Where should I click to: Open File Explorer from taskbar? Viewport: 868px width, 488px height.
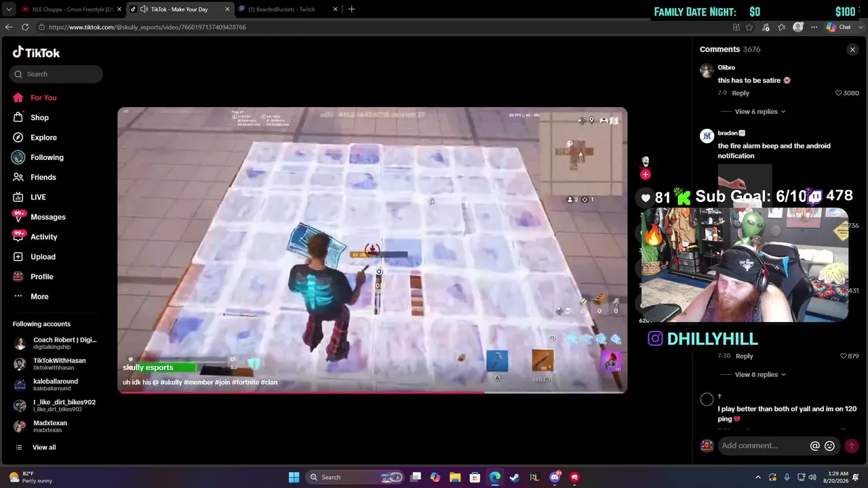(x=455, y=477)
